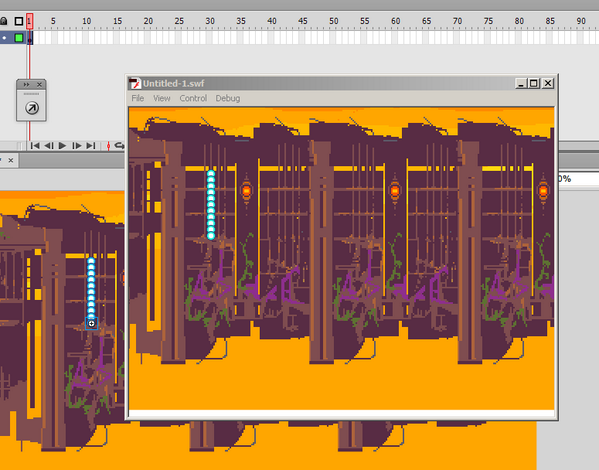Close the small floating panel
Screen dimensions: 599x470
pos(39,84)
